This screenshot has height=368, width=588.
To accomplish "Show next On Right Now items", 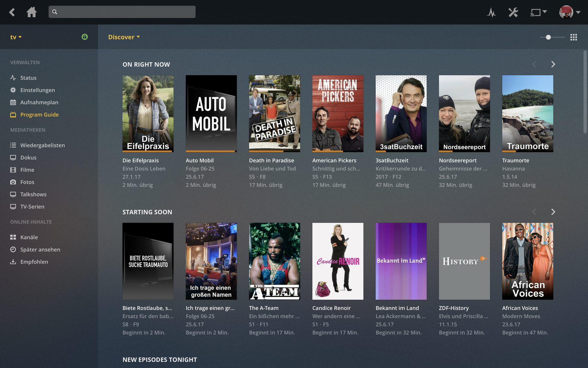I will point(553,64).
